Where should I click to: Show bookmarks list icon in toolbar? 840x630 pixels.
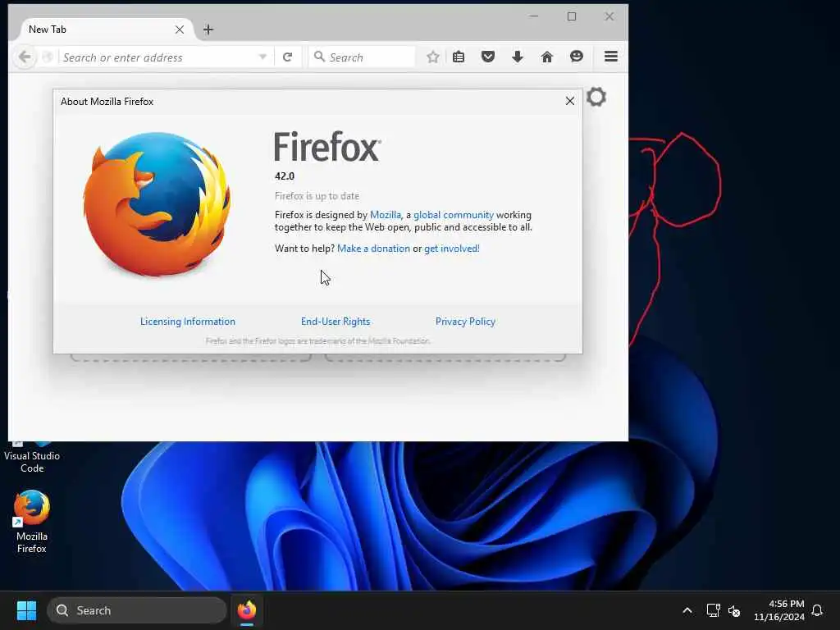tap(459, 57)
